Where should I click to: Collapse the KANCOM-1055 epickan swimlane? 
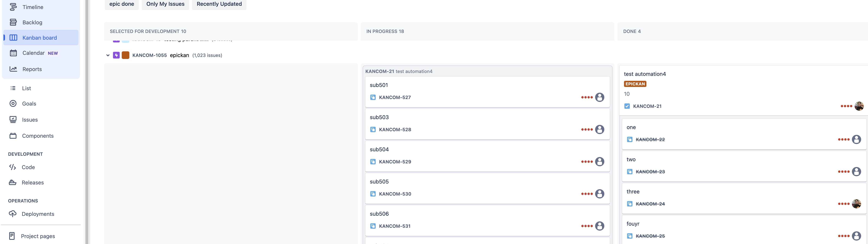tap(108, 55)
